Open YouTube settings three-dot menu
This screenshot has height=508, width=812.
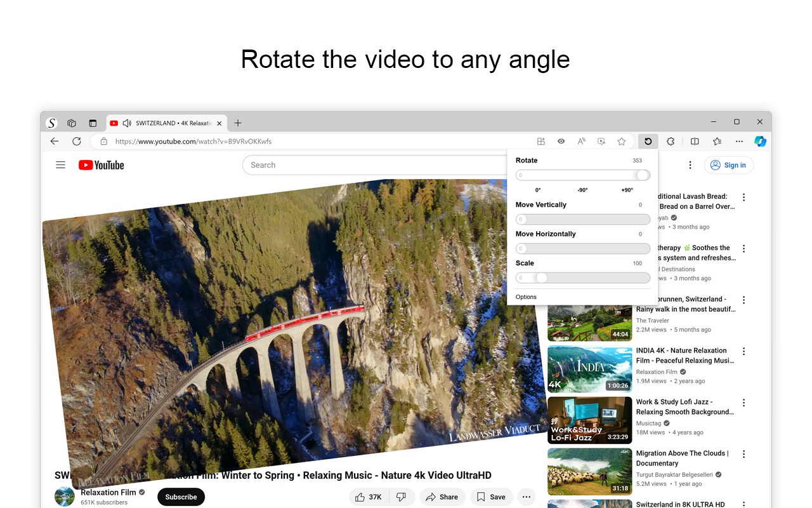(690, 165)
